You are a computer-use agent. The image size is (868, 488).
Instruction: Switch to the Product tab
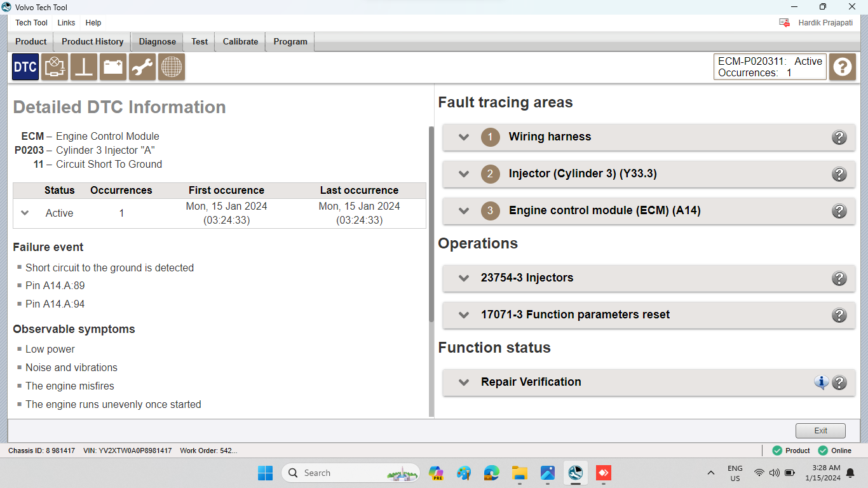click(31, 41)
